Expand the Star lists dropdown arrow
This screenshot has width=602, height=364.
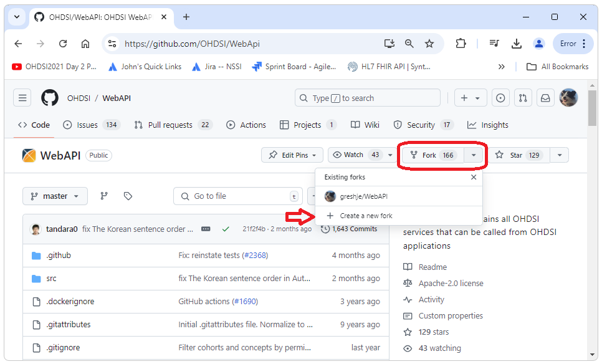tap(560, 155)
